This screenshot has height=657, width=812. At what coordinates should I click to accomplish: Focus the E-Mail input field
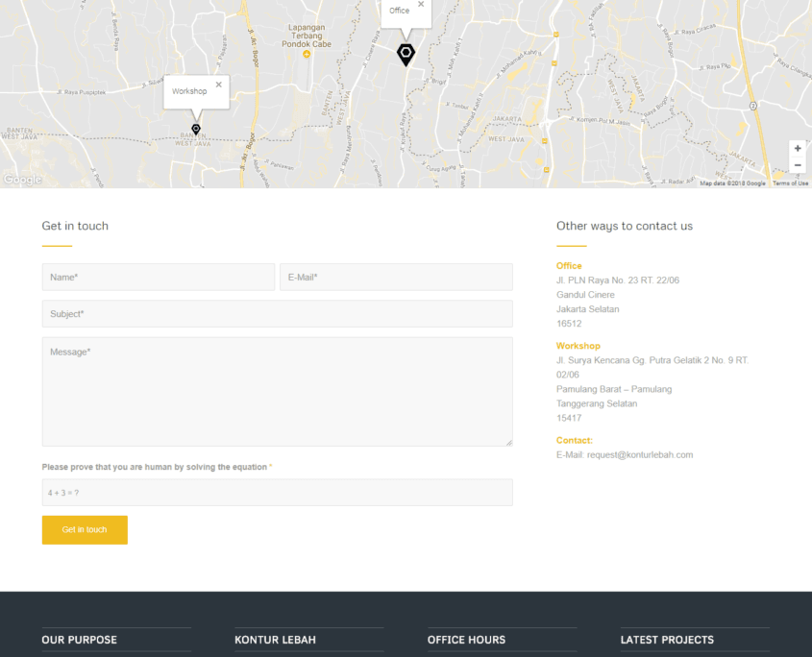click(x=396, y=277)
